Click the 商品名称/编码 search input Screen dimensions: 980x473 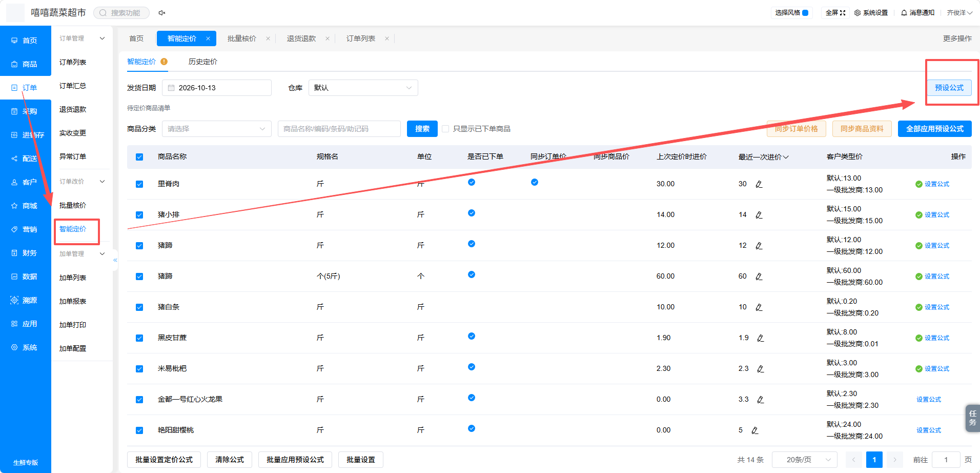pos(339,129)
